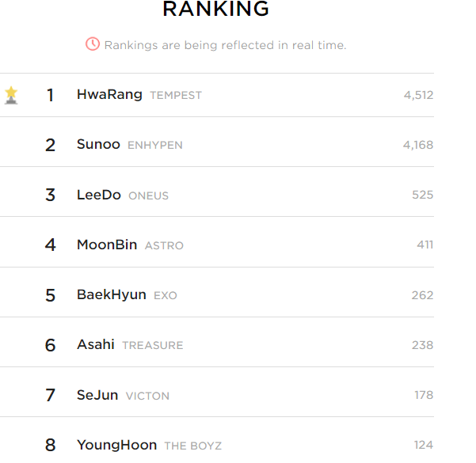Click the gold star trophy icon
This screenshot has height=463, width=476.
(x=11, y=95)
